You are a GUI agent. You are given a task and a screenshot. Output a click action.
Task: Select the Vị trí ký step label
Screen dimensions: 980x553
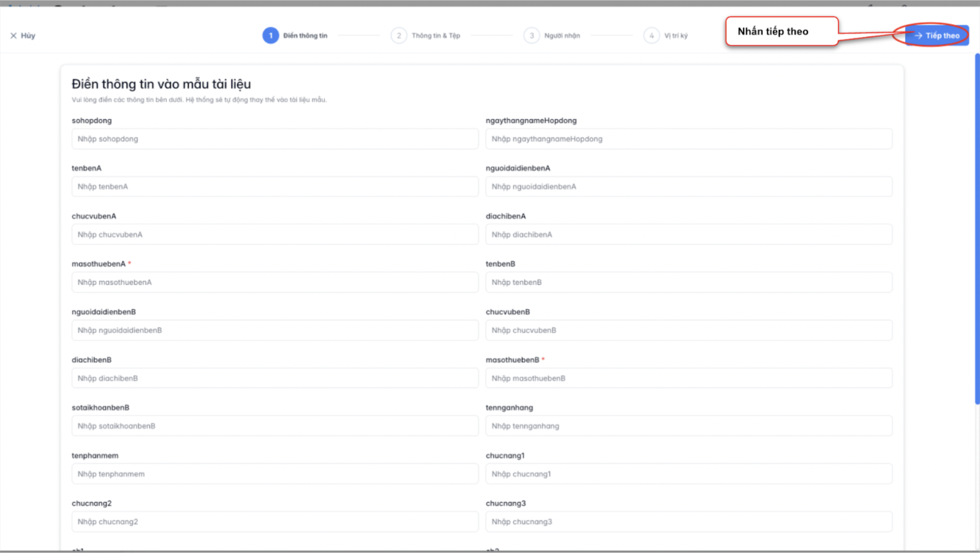click(676, 35)
